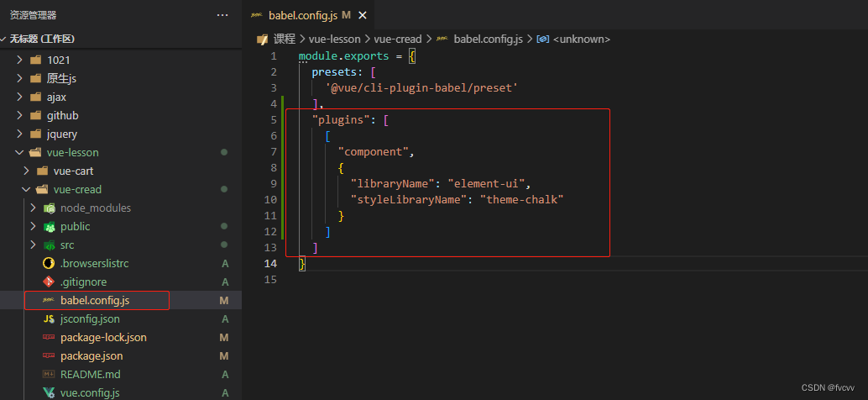Click the "styleLibraryName" key in code
The height and width of the screenshot is (400, 868).
point(409,199)
